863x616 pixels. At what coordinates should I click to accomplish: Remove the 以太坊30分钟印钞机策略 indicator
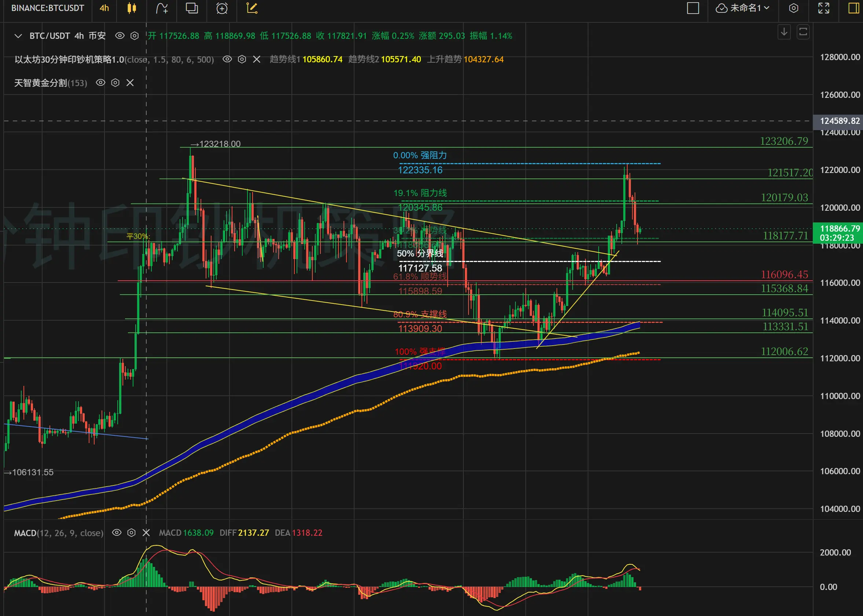pos(257,59)
